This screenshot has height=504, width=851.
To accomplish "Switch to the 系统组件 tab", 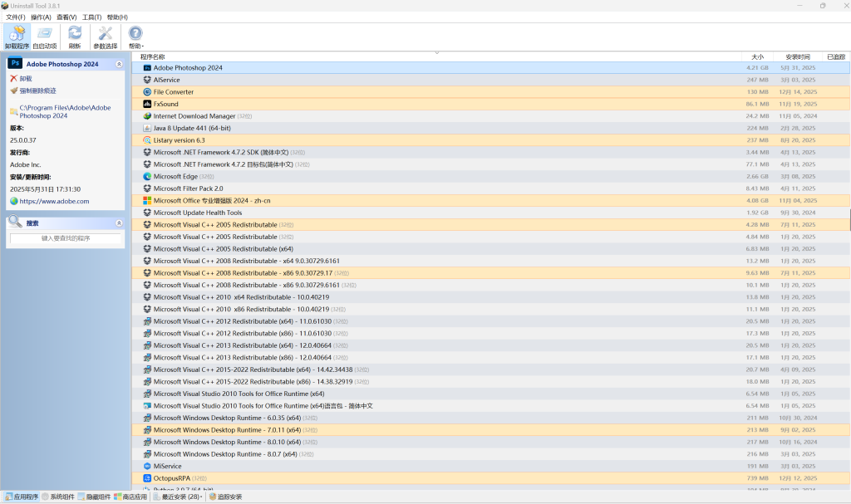I will (58, 497).
